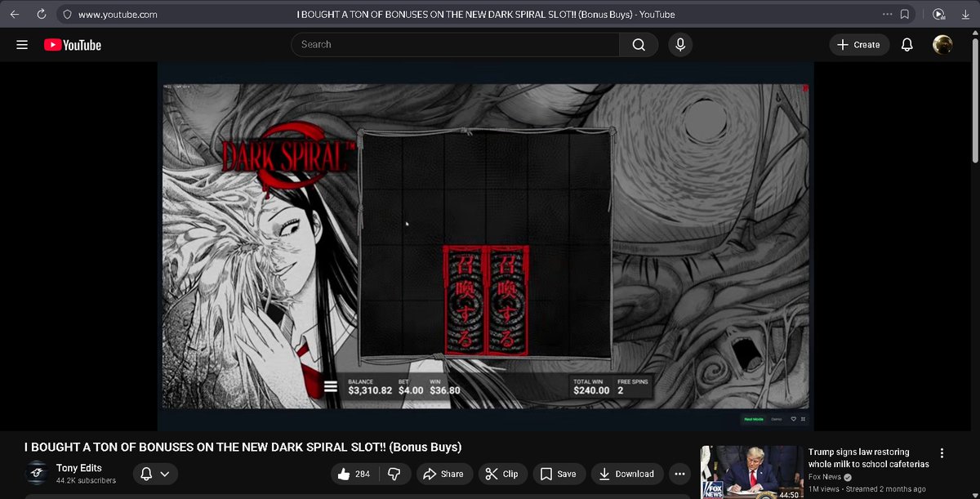Click the video player to pause playback
The image size is (980, 499).
[485, 245]
